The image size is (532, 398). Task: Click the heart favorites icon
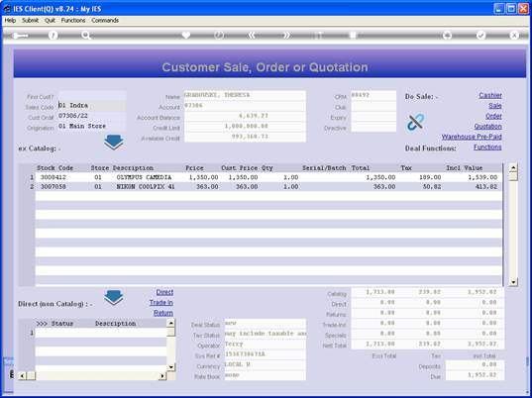186,35
